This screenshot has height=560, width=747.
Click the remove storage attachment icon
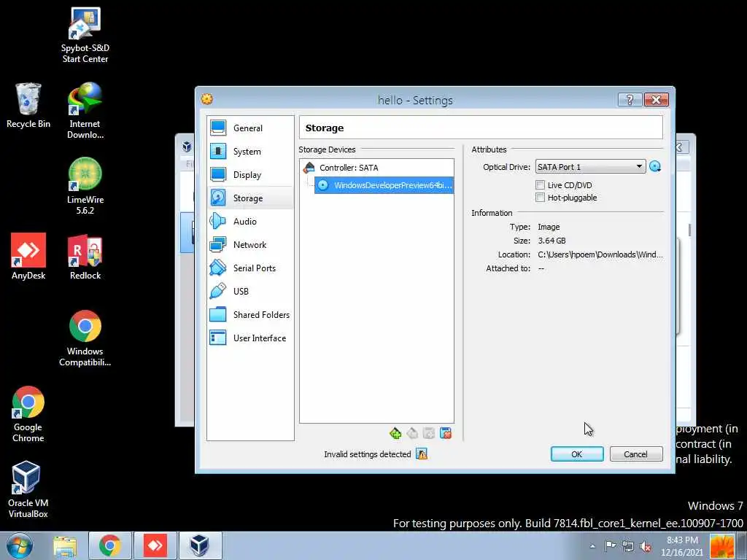pyautogui.click(x=446, y=433)
